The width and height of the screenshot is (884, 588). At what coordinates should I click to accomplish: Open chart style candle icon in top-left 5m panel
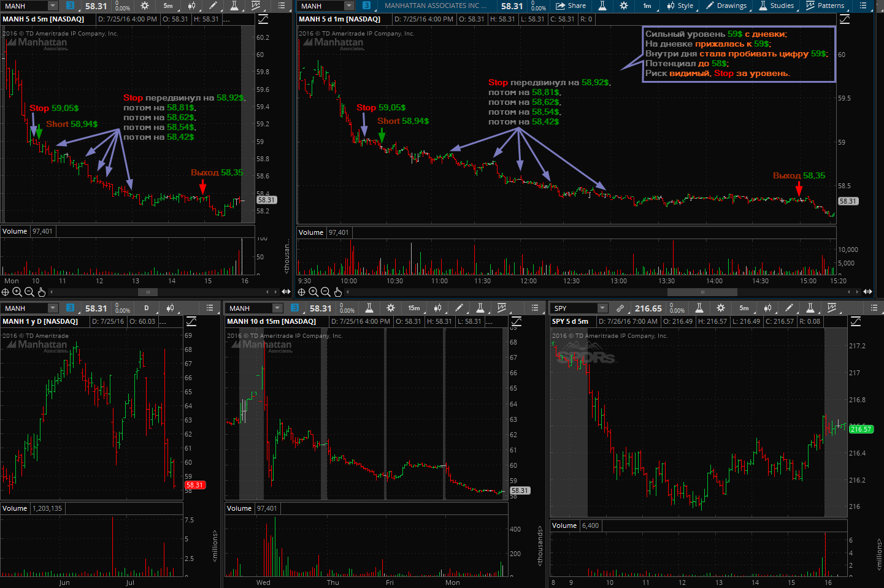click(192, 6)
